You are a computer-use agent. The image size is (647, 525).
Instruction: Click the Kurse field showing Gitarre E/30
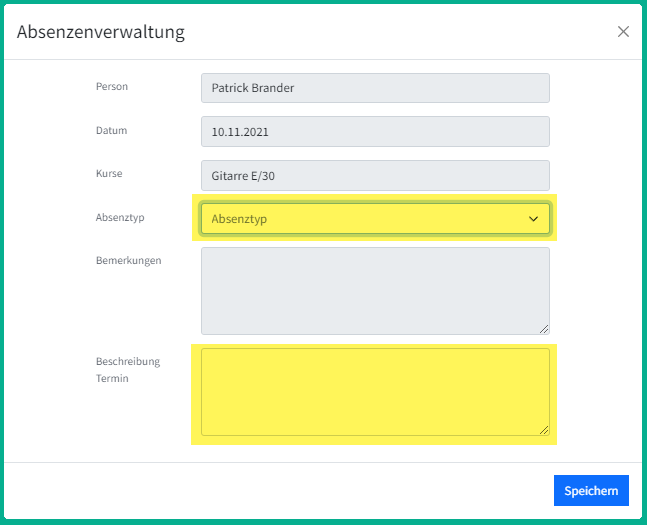click(375, 175)
